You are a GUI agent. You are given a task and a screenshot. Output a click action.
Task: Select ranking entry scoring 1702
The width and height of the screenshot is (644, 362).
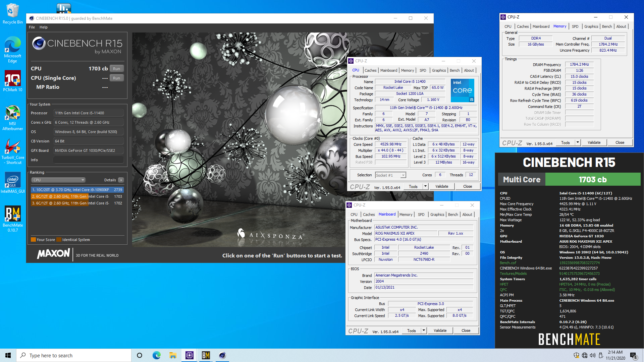(x=77, y=203)
